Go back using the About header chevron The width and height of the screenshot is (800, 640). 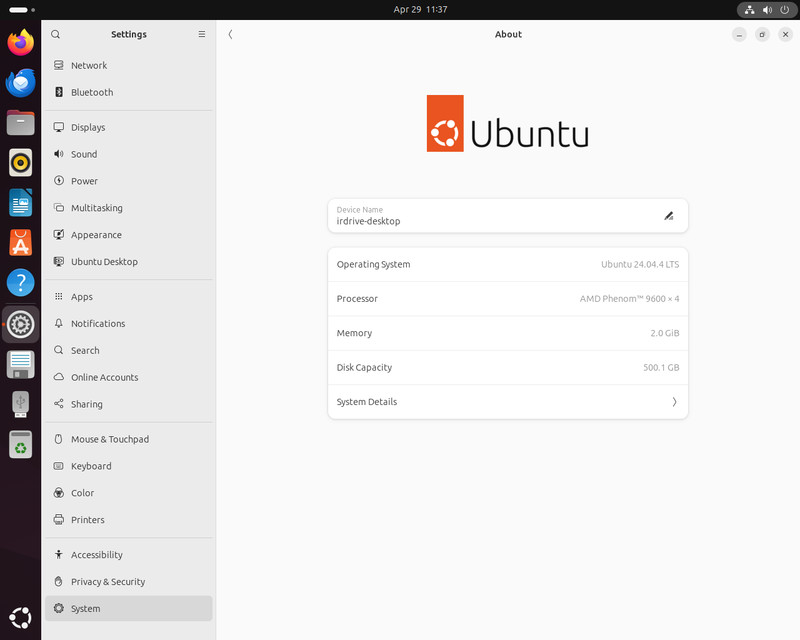pyautogui.click(x=230, y=34)
